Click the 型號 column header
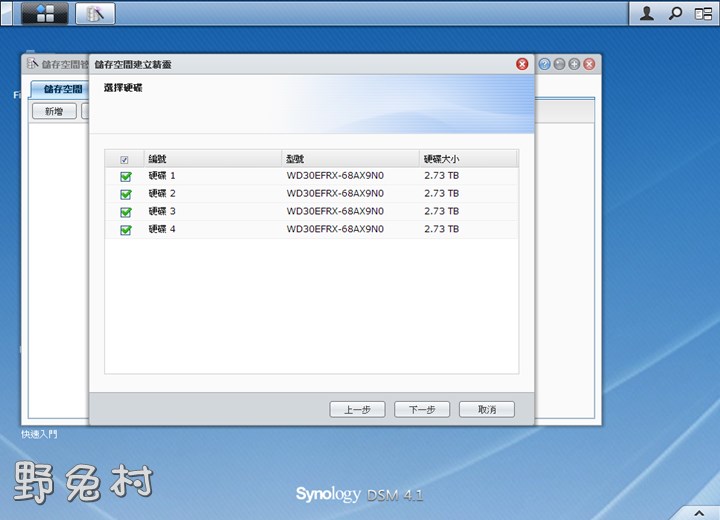Screen dimensions: 720x520 tap(350, 159)
